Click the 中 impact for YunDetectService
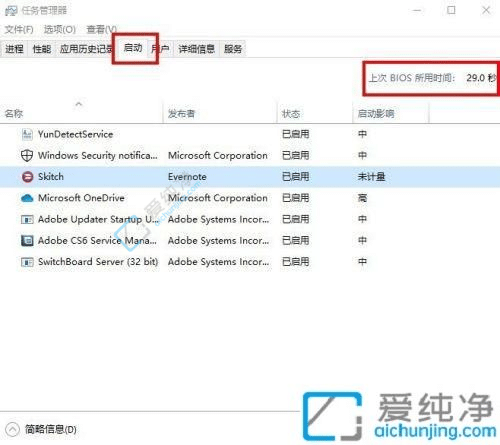This screenshot has width=500, height=445. click(362, 134)
